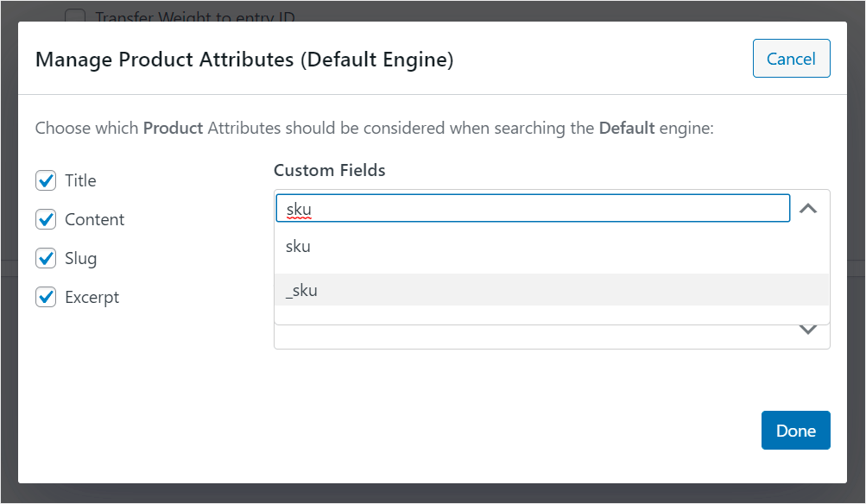Click the Custom Fields heading
866x504 pixels.
[x=329, y=170]
